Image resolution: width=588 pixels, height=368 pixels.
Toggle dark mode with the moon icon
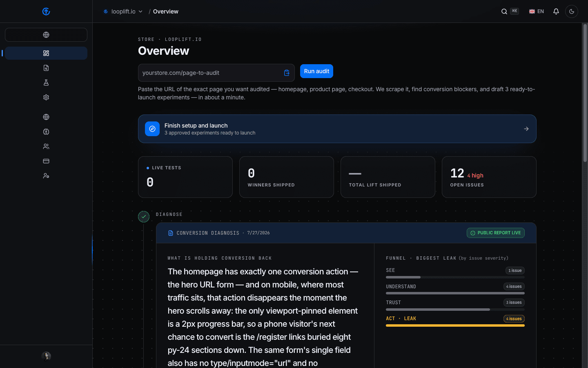click(x=572, y=11)
